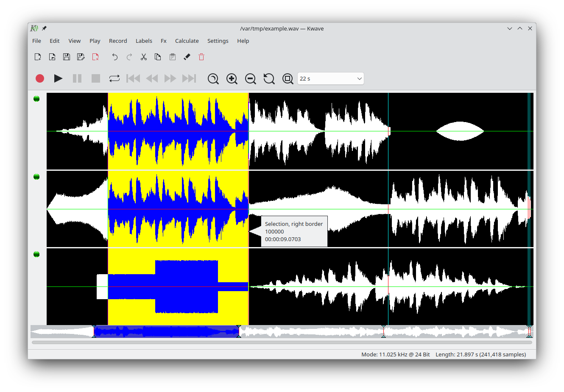Open the Labels menu

tap(144, 41)
